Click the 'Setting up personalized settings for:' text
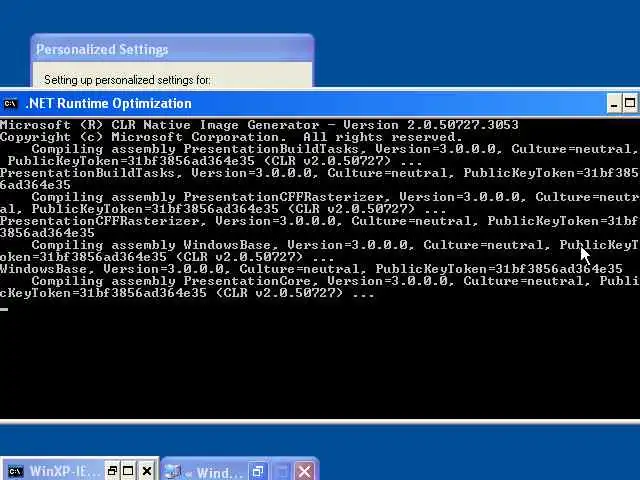Image resolution: width=640 pixels, height=480 pixels. (x=127, y=80)
